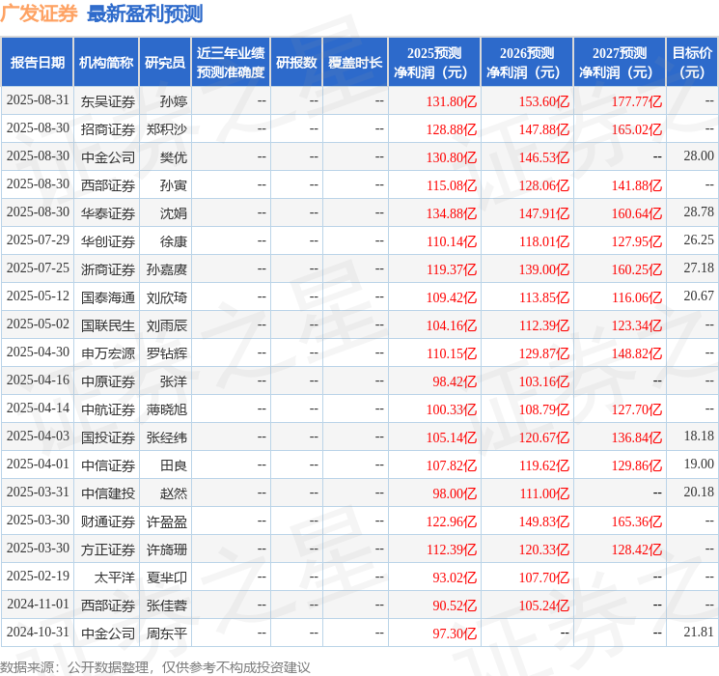Click the date 2025-08-31
Viewport: 719px width, 676px height.
pos(38,100)
